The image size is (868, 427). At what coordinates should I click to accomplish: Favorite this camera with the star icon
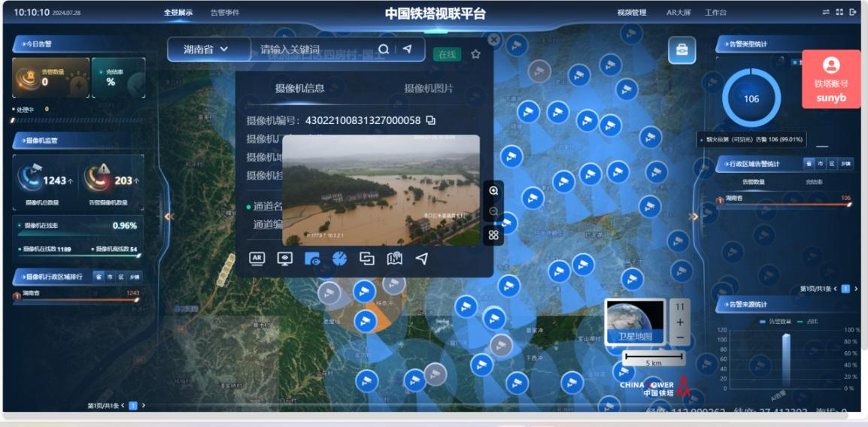[x=475, y=54]
